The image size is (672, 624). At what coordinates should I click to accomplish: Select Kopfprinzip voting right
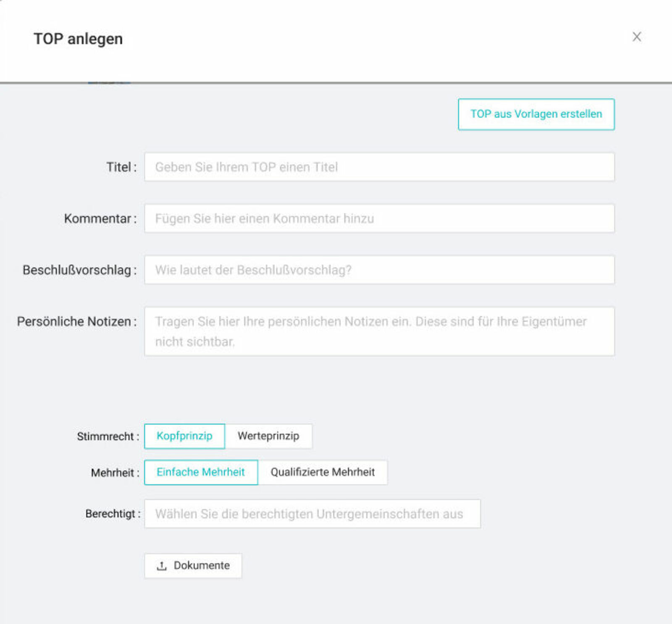click(x=184, y=436)
